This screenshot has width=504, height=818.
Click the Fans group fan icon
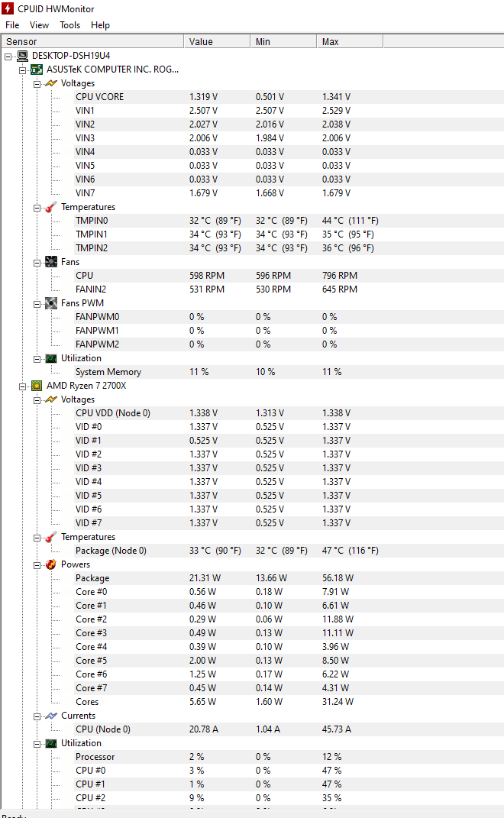coord(51,262)
